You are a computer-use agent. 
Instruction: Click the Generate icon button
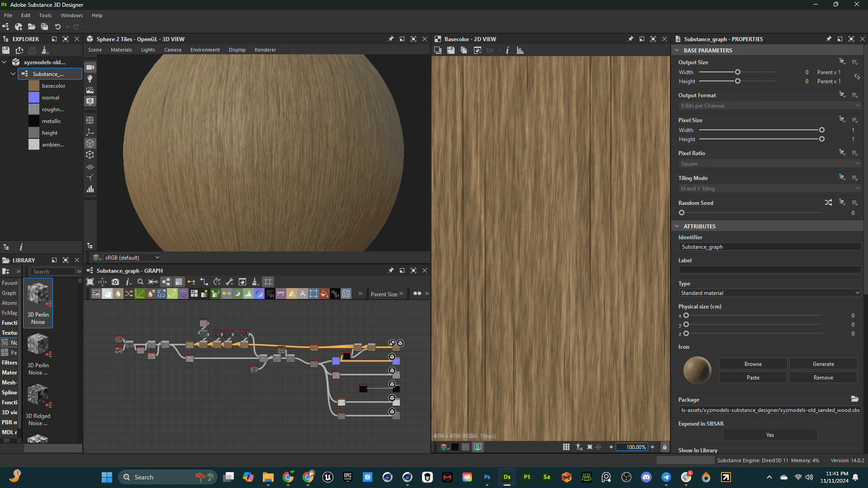tap(823, 364)
